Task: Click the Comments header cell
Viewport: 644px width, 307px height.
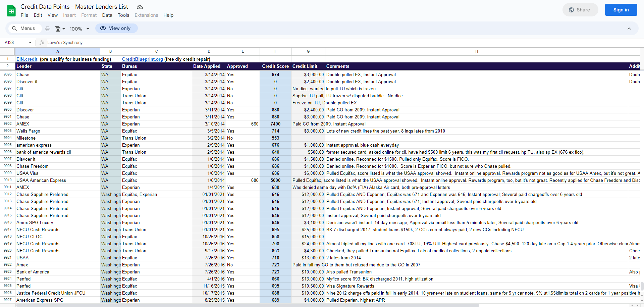Action: 477,66
